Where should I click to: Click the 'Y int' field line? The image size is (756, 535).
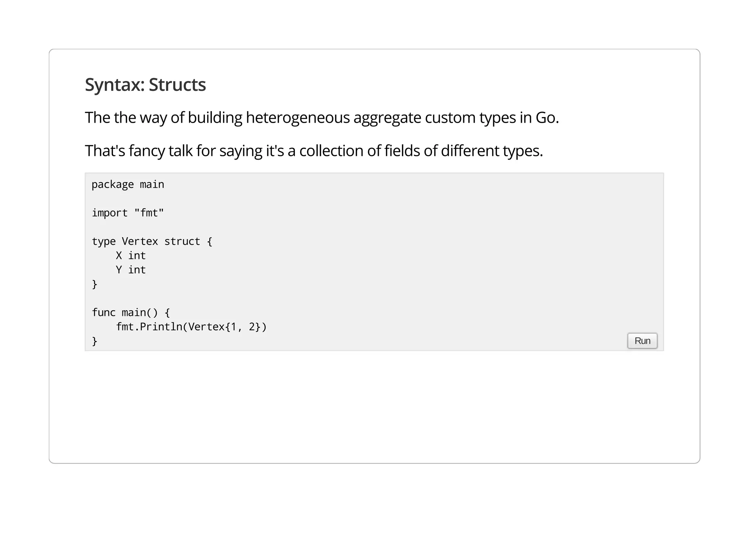pyautogui.click(x=131, y=270)
